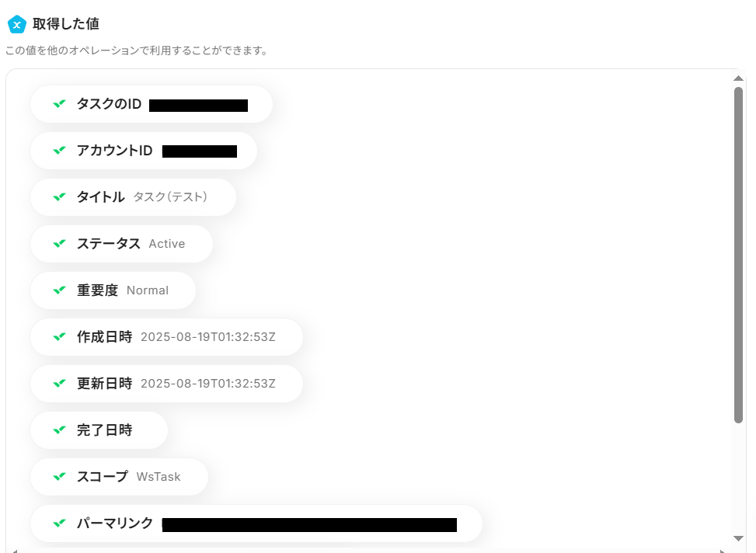Image resolution: width=756 pixels, height=553 pixels.
Task: Click the green check icon for タスクのID
Action: [x=59, y=104]
